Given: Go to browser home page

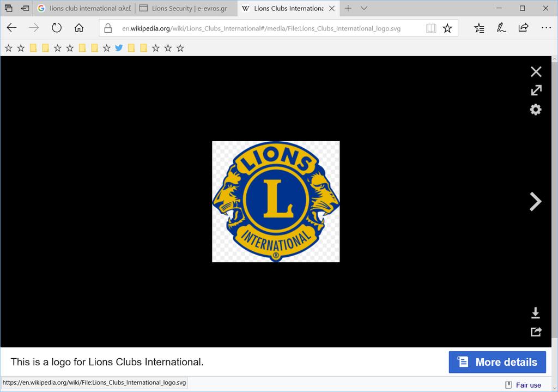Looking at the screenshot, I should pos(79,28).
